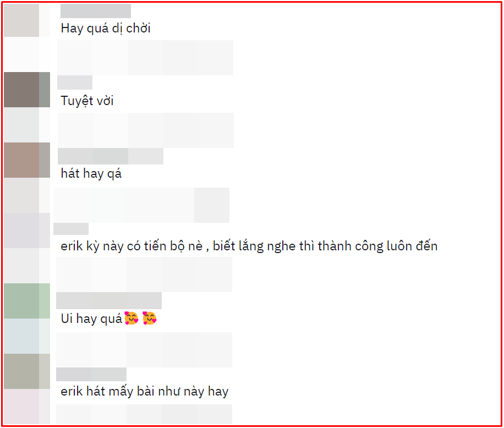Click the avatar next to "Tuyệt vời" comment
The width and height of the screenshot is (504, 428).
tap(27, 90)
